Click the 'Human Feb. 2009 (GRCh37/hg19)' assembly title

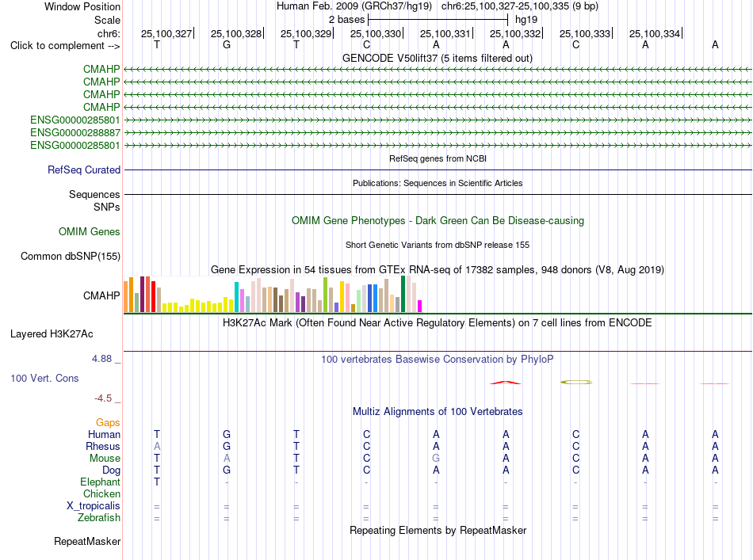(354, 6)
